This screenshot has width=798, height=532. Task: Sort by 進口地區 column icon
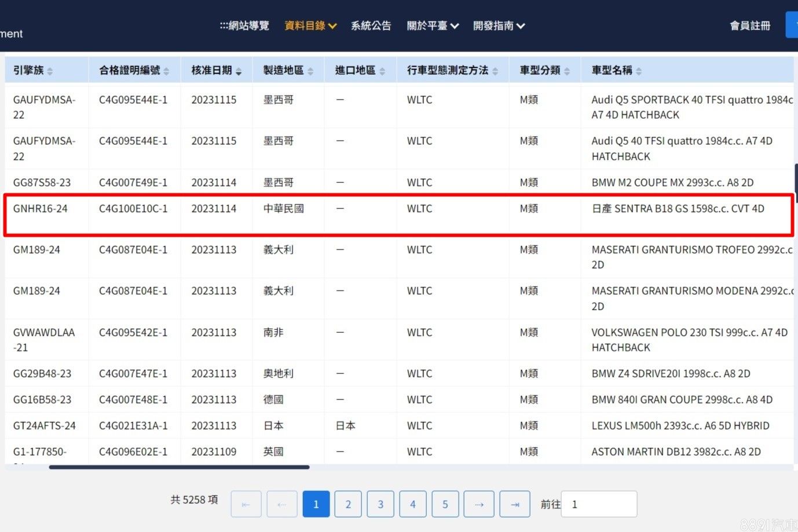pyautogui.click(x=382, y=71)
